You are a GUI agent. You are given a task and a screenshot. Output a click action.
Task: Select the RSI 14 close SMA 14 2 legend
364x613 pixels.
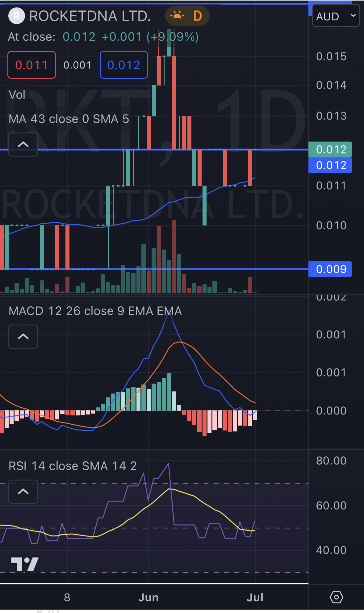click(x=73, y=466)
